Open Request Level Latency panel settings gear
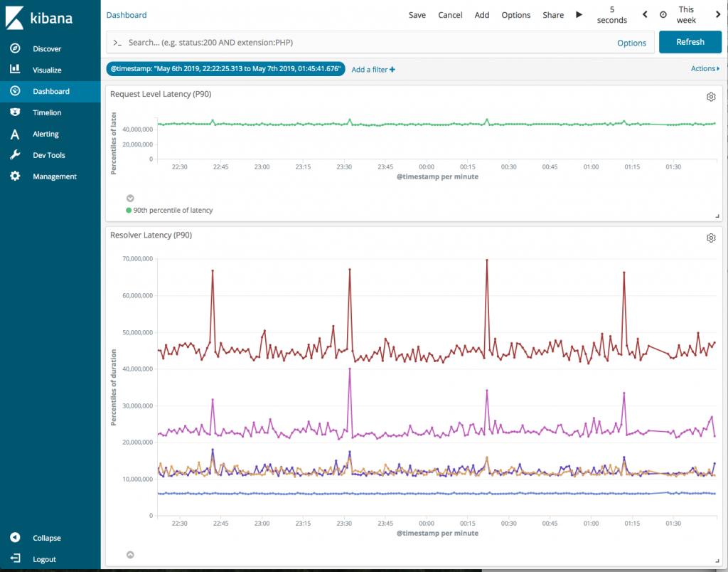 710,97
